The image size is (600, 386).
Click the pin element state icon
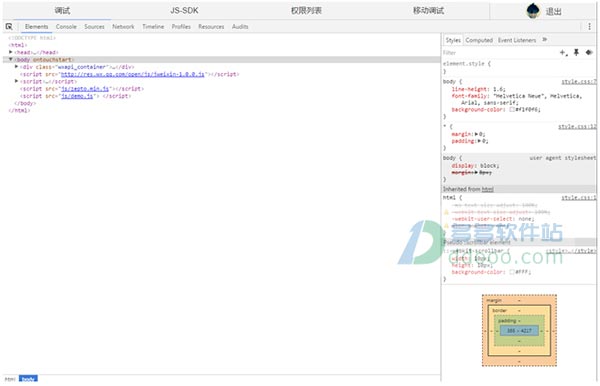pos(576,53)
